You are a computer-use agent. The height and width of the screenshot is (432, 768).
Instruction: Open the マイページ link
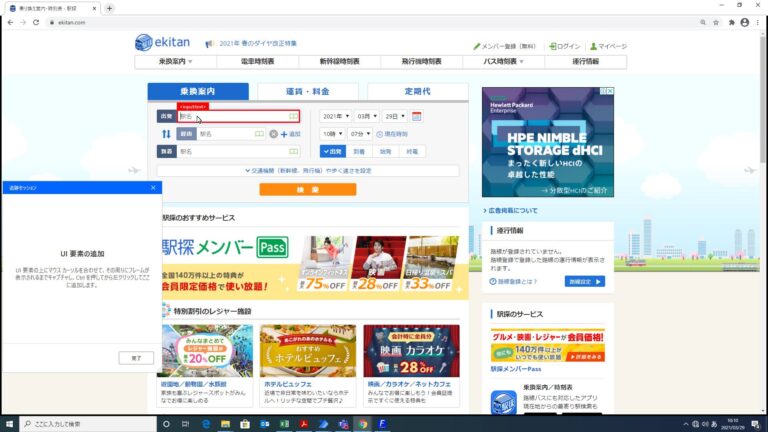click(608, 46)
